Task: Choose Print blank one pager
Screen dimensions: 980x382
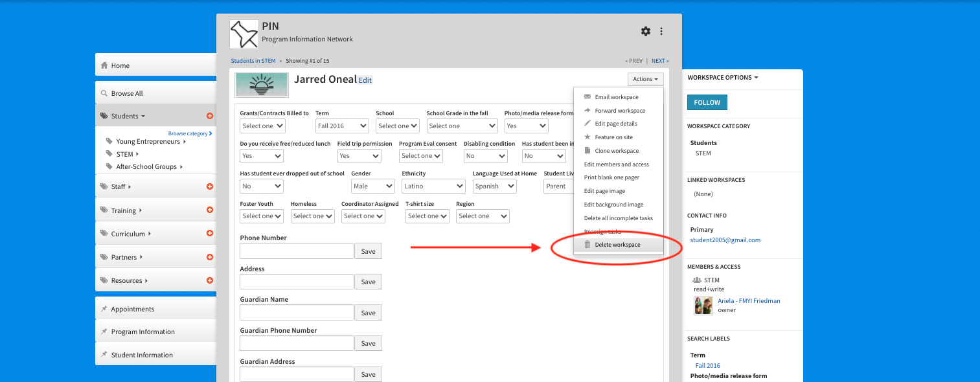Action: click(x=611, y=177)
